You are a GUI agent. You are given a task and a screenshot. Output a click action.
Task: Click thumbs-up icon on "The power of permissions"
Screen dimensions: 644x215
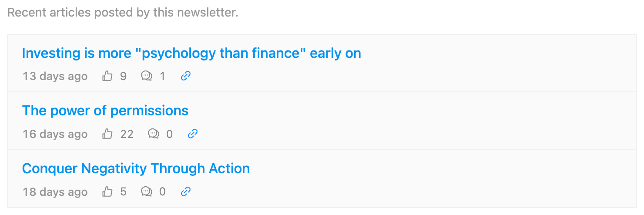[x=107, y=134]
